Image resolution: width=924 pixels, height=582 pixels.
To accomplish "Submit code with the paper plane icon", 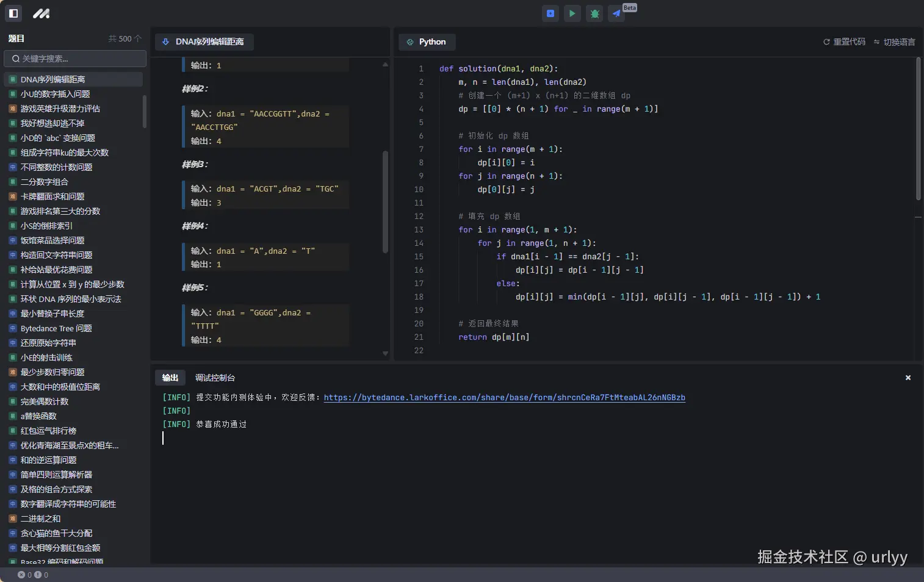I will [x=616, y=13].
